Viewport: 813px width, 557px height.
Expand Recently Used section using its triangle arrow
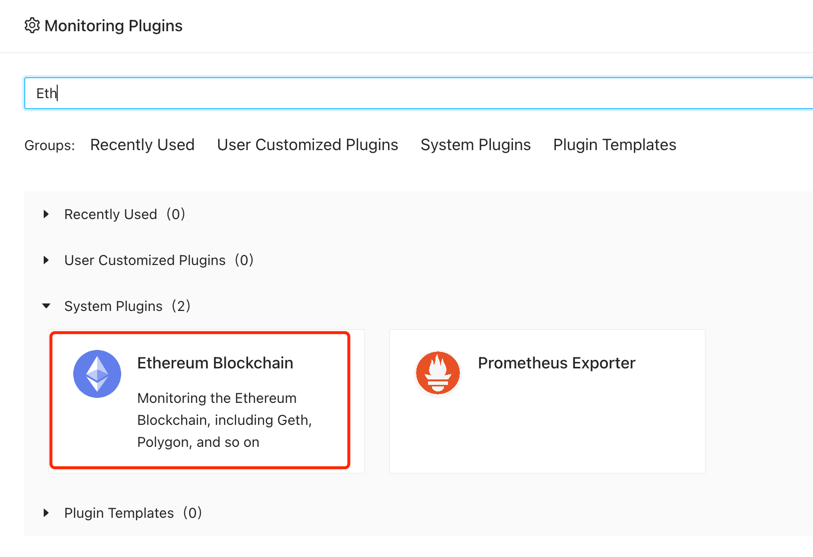pyautogui.click(x=46, y=214)
